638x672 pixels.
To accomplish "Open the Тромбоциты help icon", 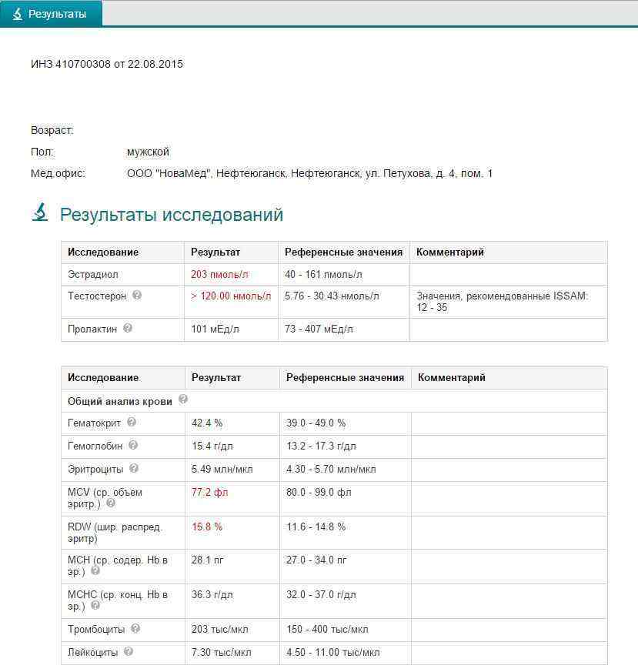I will tap(135, 629).
